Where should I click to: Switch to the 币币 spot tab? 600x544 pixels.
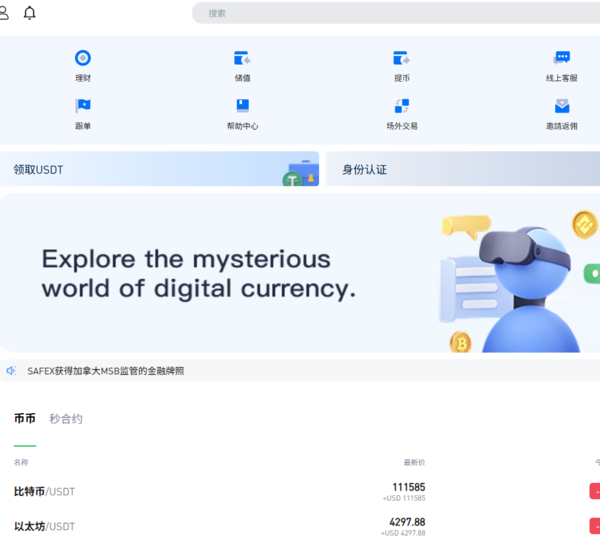coord(25,419)
